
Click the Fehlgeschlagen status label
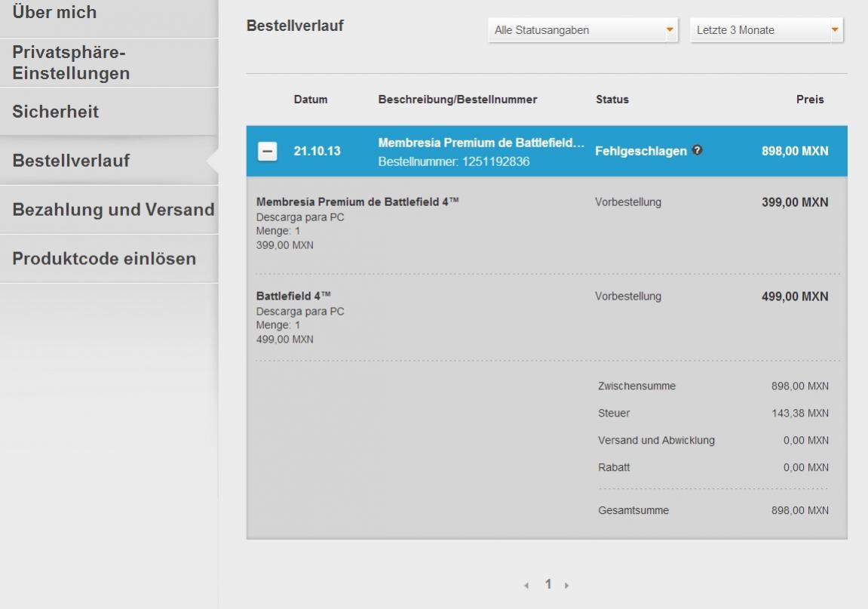pos(641,151)
